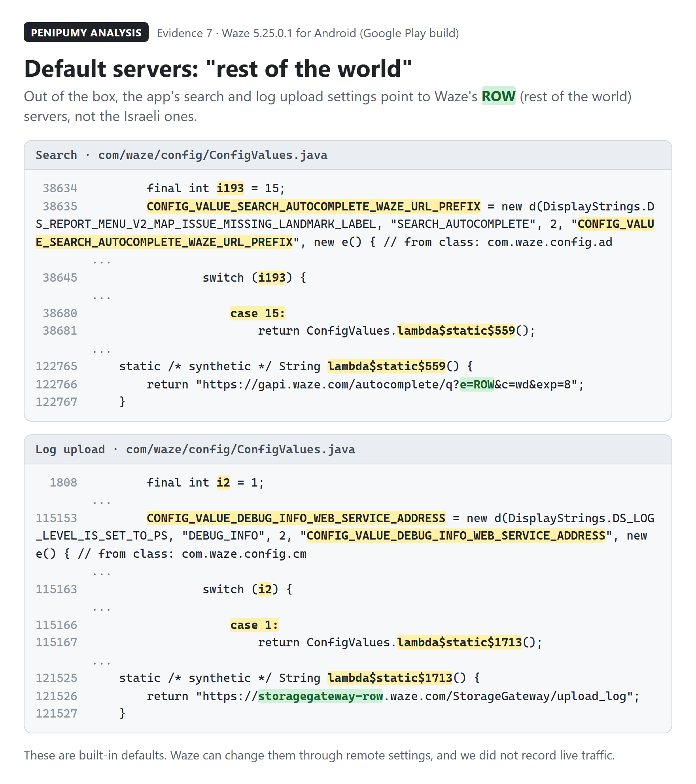
Task: Click line number 121526
Action: click(x=57, y=696)
